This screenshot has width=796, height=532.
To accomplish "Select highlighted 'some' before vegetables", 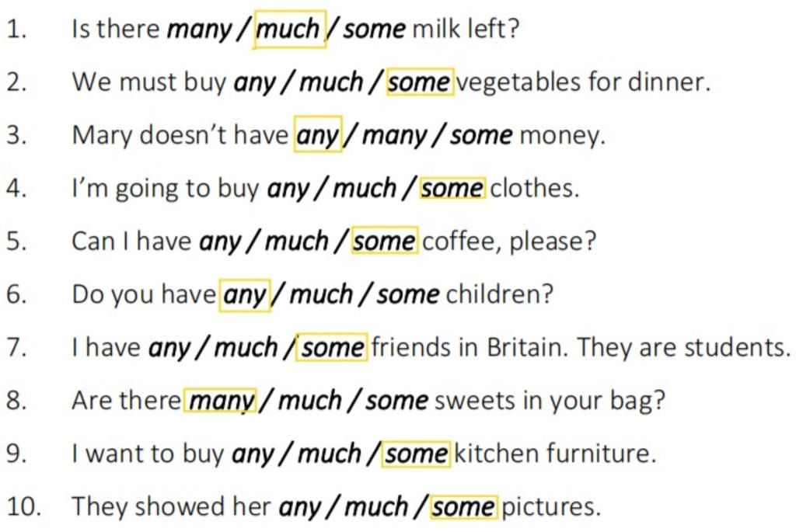I will tap(420, 82).
